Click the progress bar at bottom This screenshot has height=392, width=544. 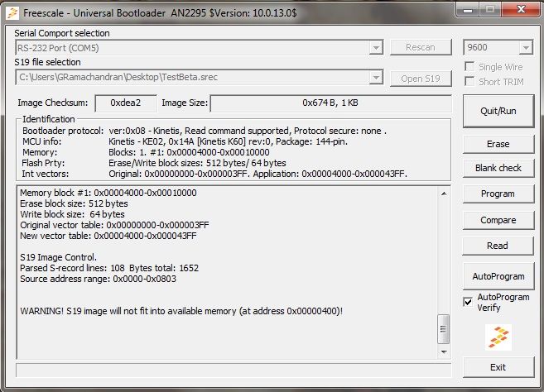233,370
